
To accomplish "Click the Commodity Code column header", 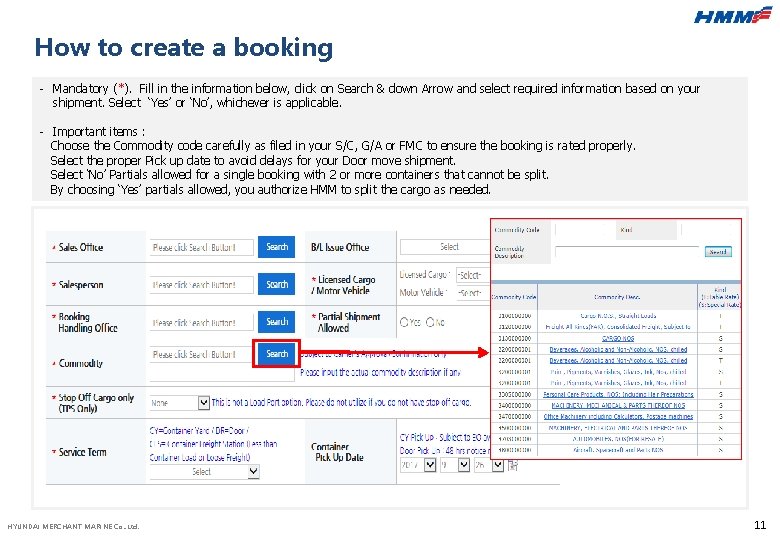I will coord(514,297).
